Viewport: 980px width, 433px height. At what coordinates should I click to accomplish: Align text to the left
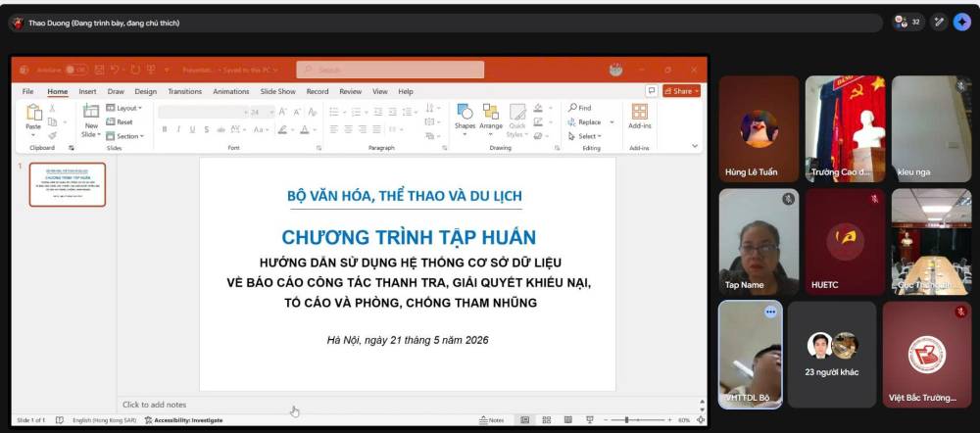(334, 129)
